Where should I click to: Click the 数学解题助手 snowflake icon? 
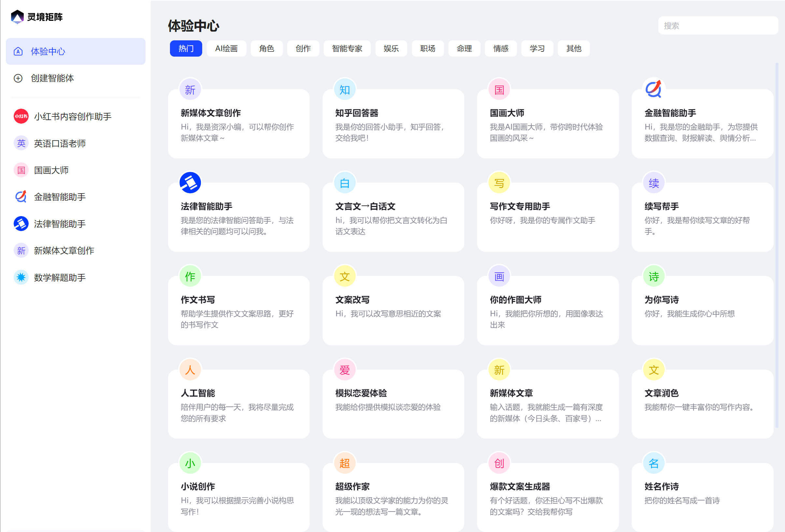coord(21,278)
